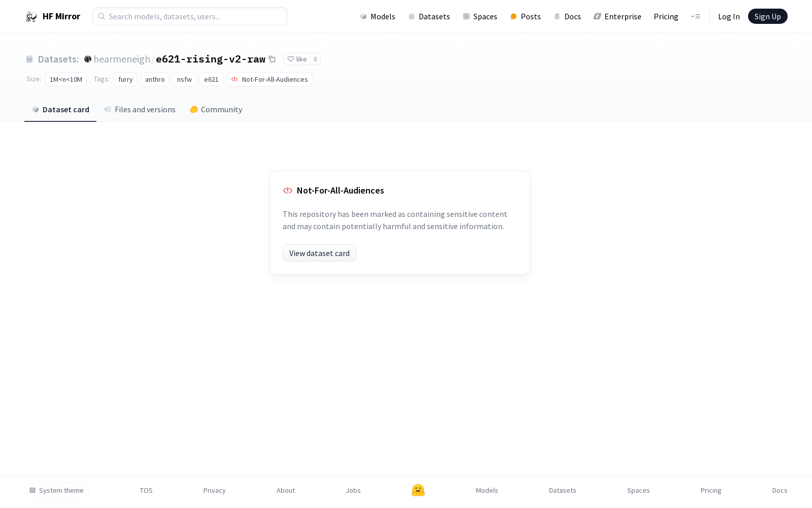This screenshot has width=812, height=508.
Task: Open Pricing footer link
Action: click(711, 490)
